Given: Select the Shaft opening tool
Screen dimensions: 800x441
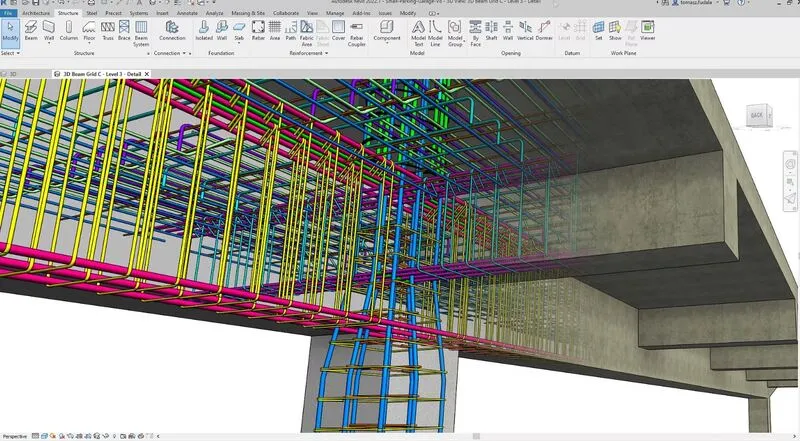Looking at the screenshot, I should (x=491, y=31).
